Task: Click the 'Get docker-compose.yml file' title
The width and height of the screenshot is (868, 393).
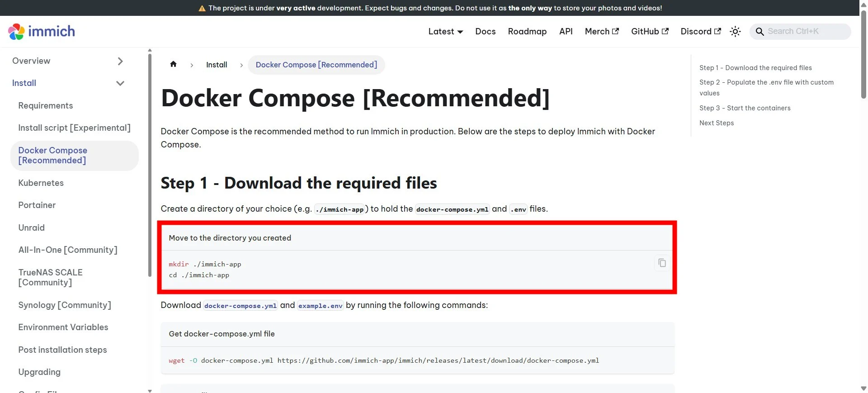Action: tap(222, 334)
